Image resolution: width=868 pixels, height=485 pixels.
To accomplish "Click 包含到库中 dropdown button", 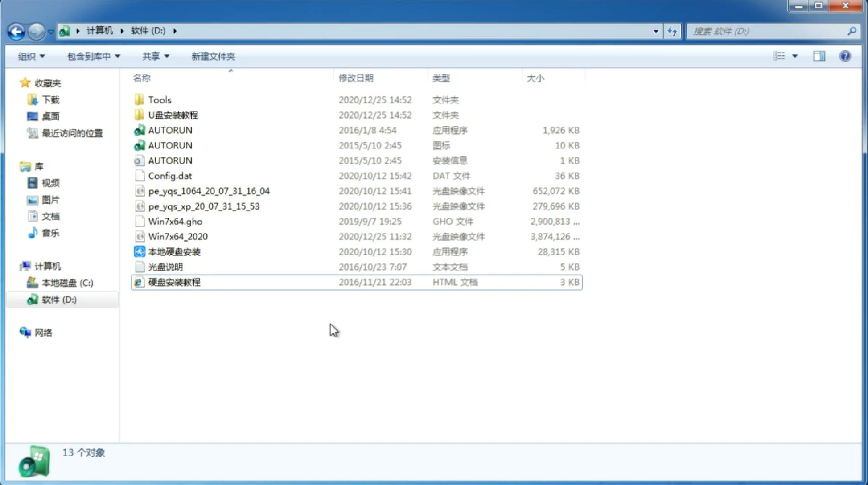I will click(x=92, y=55).
